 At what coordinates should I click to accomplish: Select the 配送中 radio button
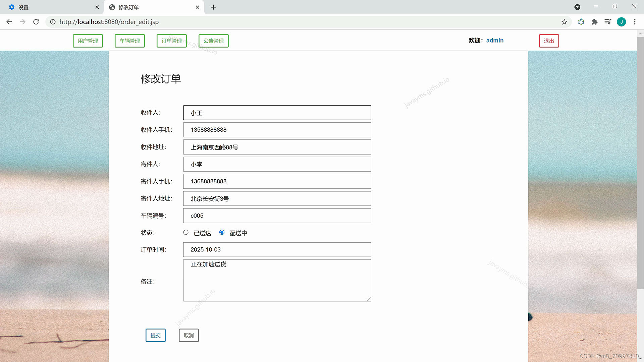(222, 232)
